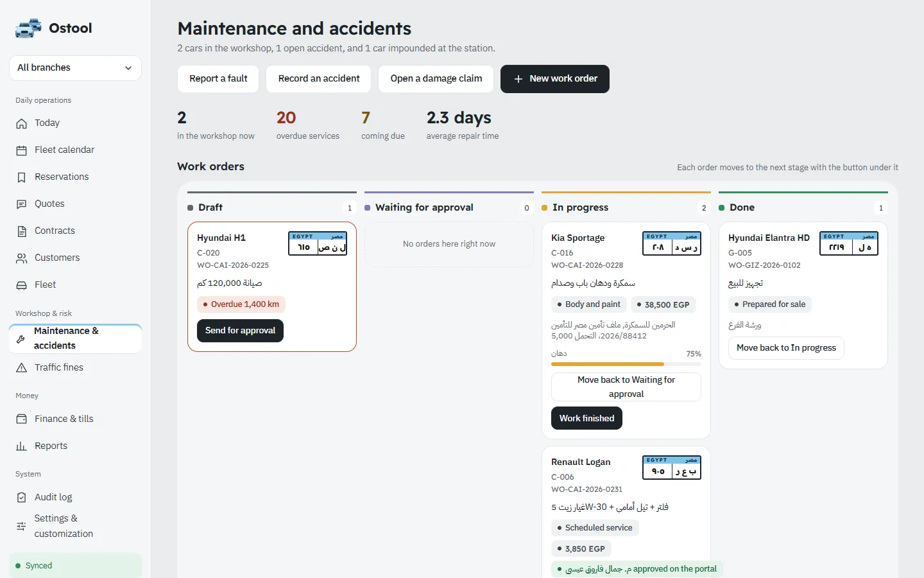This screenshot has width=924, height=578.
Task: Go to Fleet calendar page
Action: 75,150
